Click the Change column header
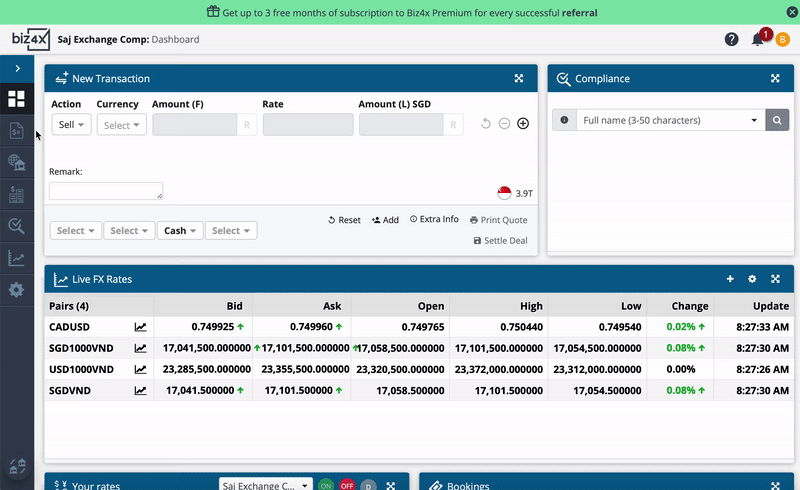The height and width of the screenshot is (490, 800). click(x=690, y=306)
